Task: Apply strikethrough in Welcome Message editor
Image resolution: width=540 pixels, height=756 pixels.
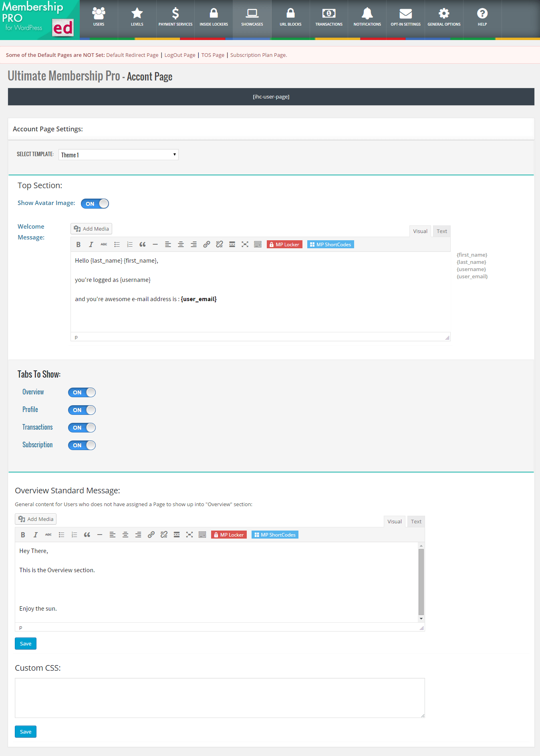Action: pyautogui.click(x=104, y=244)
